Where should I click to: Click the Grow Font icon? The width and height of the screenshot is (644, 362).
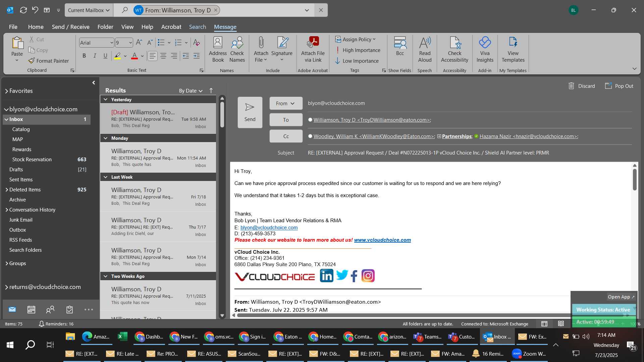coord(139,42)
